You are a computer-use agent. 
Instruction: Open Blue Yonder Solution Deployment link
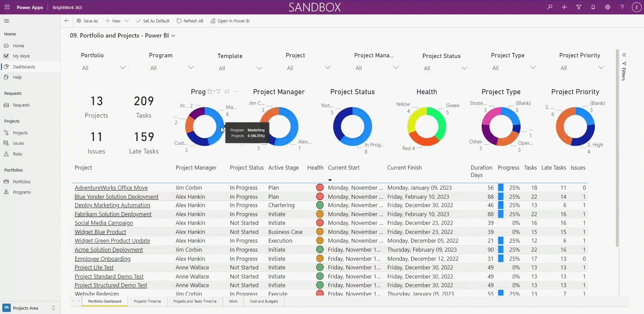116,197
